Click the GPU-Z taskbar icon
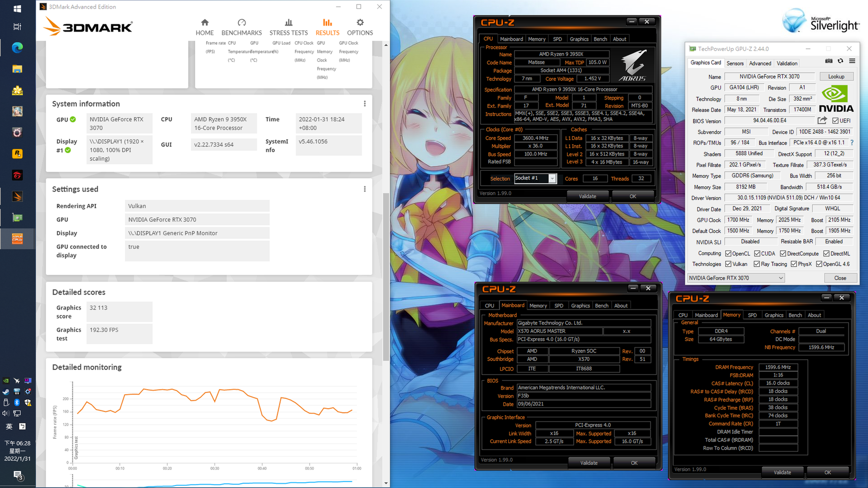 (x=17, y=217)
